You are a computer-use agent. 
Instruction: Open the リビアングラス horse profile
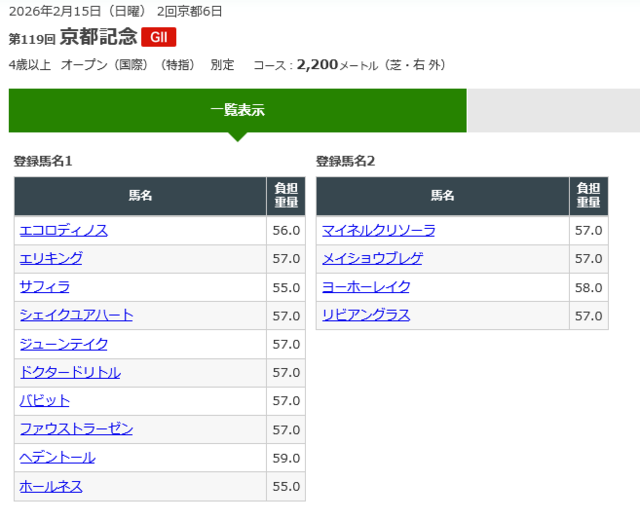(366, 315)
